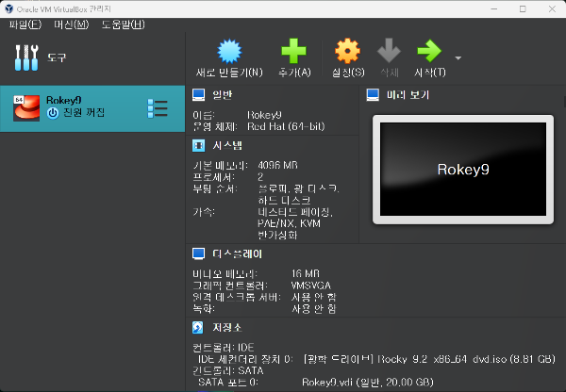566x392 pixels.
Task: Click the green plus Add (추가) icon
Action: (293, 51)
